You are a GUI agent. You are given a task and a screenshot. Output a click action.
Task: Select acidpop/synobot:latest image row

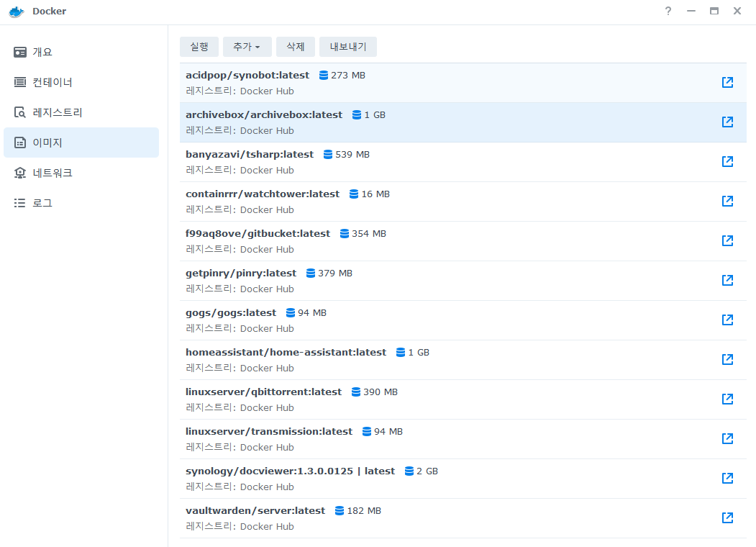pos(463,83)
